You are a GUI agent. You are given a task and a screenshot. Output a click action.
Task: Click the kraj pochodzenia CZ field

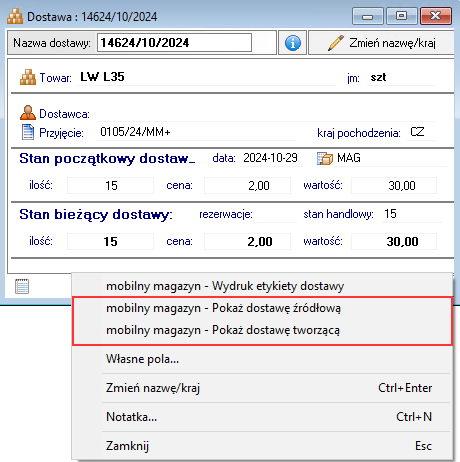click(421, 132)
